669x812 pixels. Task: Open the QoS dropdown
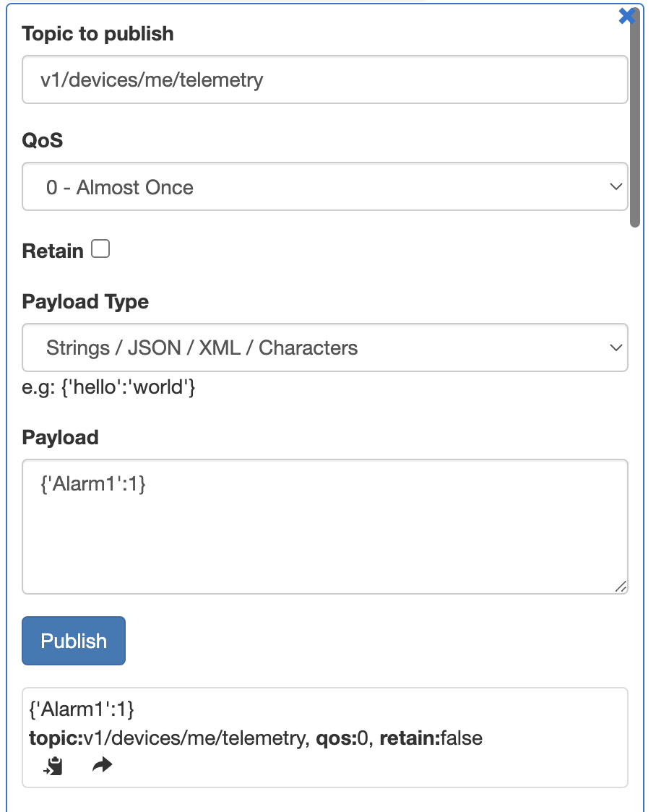pos(325,186)
